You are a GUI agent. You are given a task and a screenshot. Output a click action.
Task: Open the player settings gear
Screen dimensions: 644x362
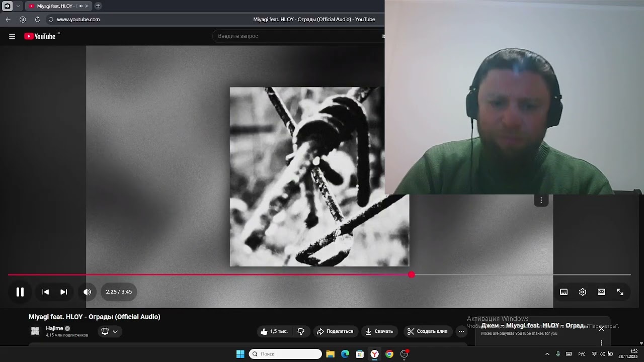click(x=583, y=292)
